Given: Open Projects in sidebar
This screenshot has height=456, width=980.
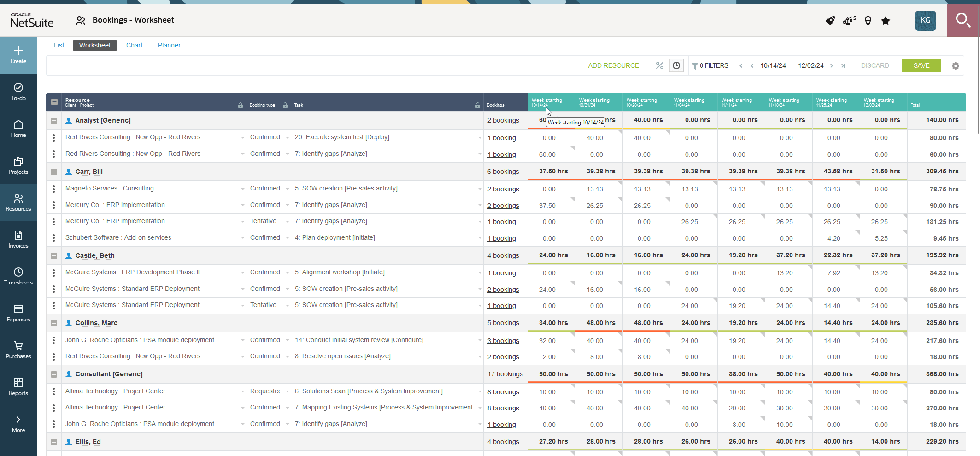Looking at the screenshot, I should tap(18, 166).
